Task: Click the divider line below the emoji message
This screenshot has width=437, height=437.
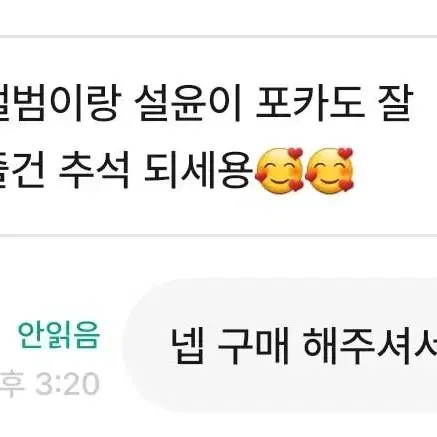Action: coord(218,236)
